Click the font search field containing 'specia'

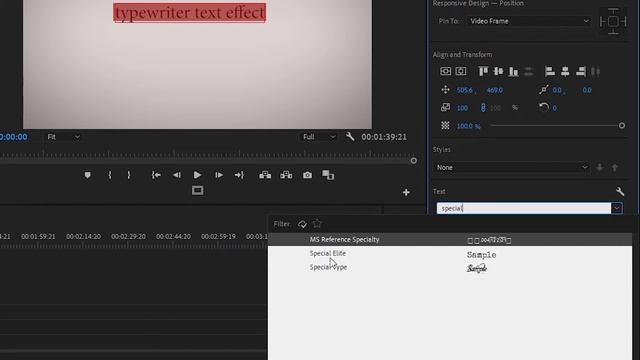coord(524,208)
